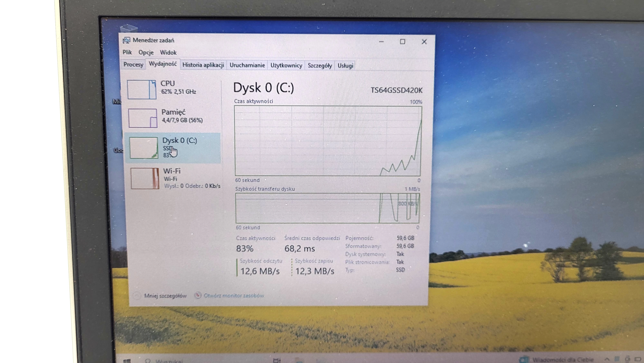Open the Użytkownicy tab
Image resolution: width=644 pixels, height=363 pixels.
tap(286, 66)
